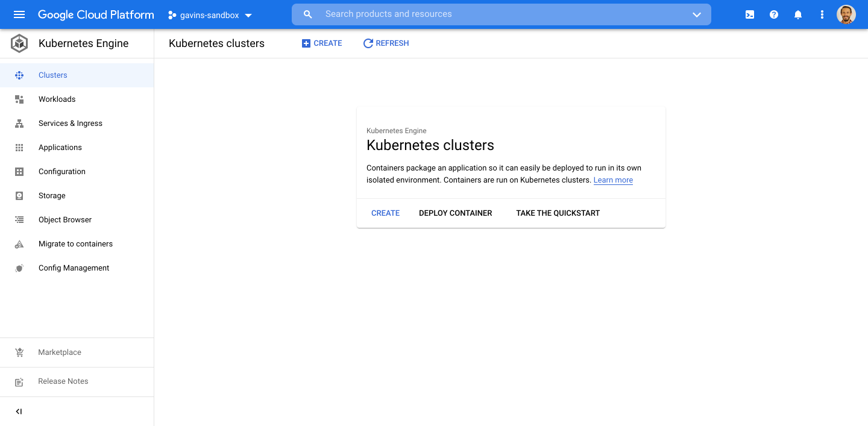
Task: Go to Config Management page
Action: tap(74, 268)
